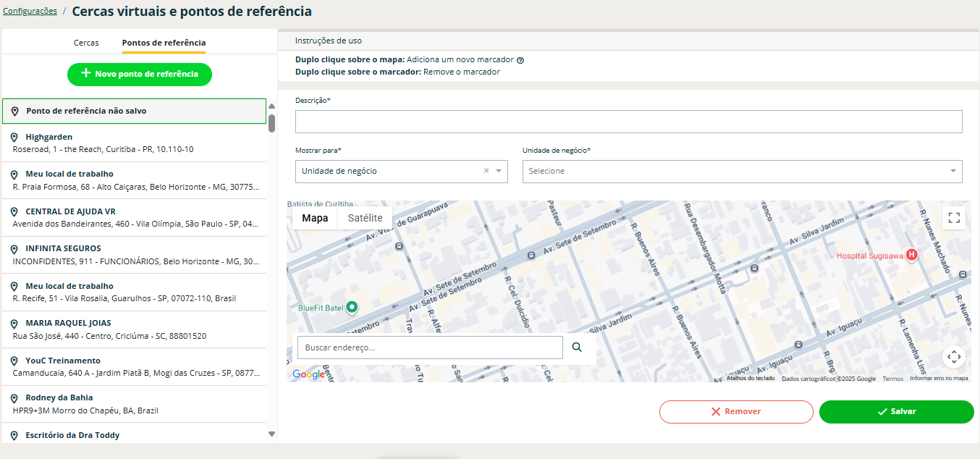Click the pin icon beside Highgarden
Viewport: 980px width, 459px height.
point(14,137)
